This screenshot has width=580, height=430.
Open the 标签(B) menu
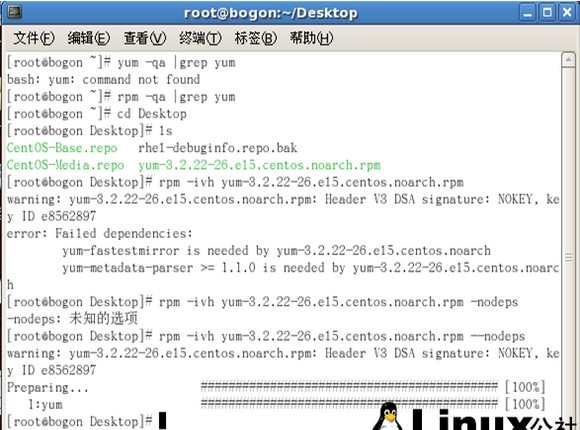256,38
